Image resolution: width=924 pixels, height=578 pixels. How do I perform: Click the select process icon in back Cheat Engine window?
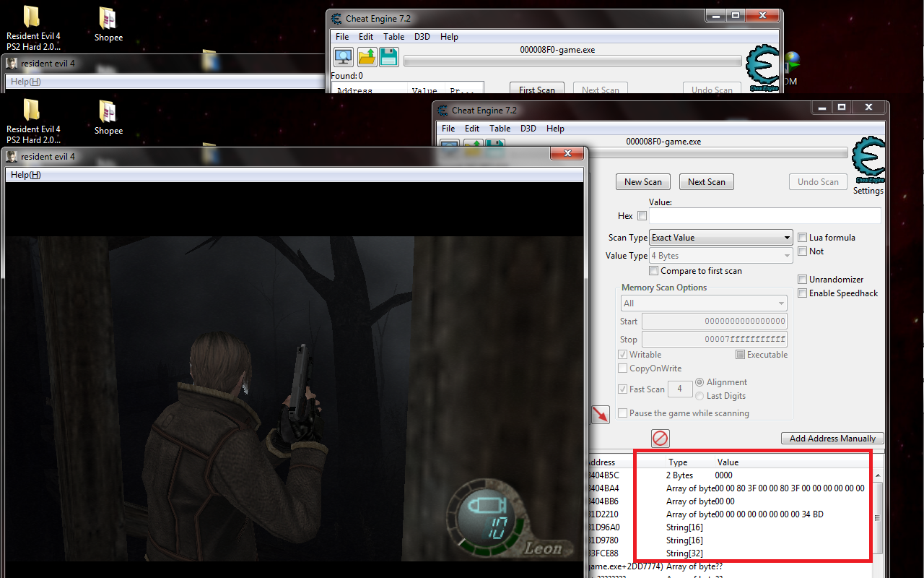(x=343, y=57)
